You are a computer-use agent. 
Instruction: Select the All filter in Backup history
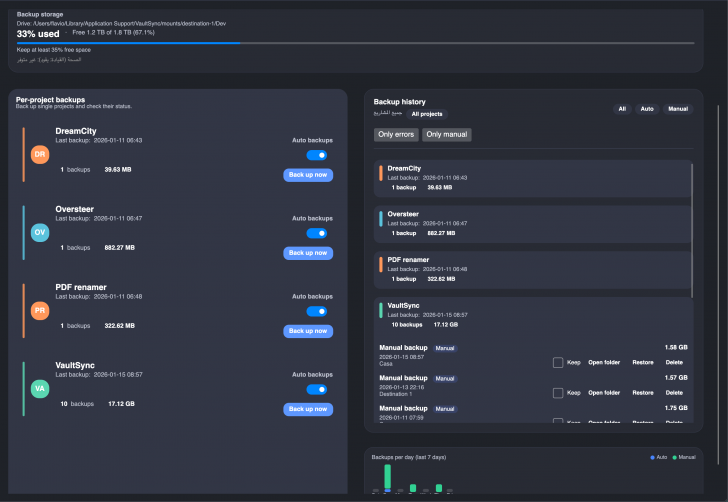[x=622, y=109]
